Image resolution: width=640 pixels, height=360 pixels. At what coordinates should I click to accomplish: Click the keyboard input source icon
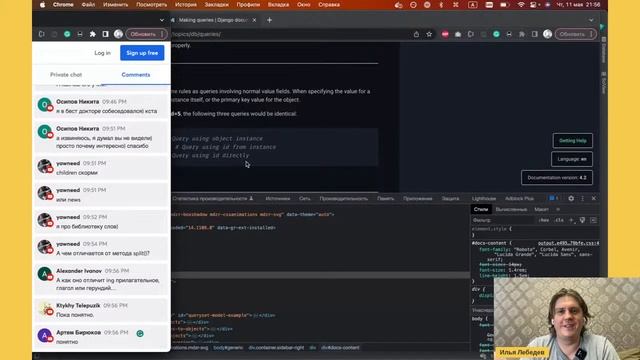coord(472,5)
